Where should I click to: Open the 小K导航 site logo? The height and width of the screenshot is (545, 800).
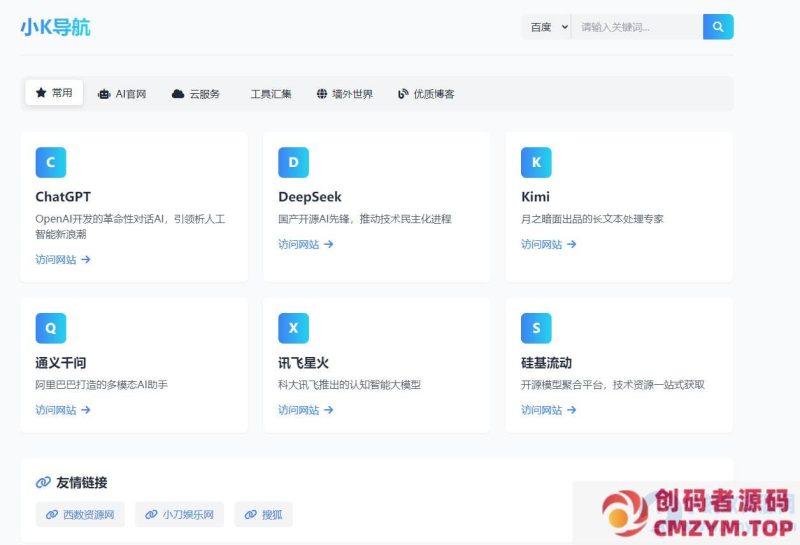point(56,27)
